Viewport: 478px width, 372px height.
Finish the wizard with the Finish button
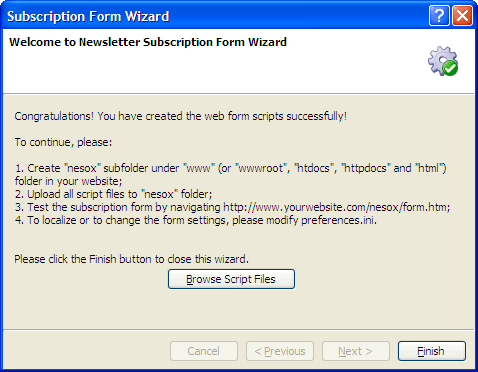[432, 351]
